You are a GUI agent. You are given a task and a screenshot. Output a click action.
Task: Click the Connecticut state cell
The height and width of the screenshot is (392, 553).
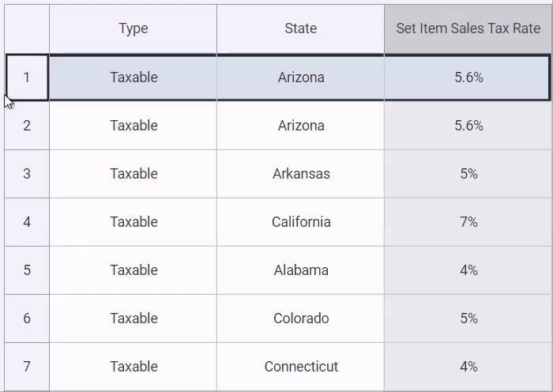[x=301, y=367]
